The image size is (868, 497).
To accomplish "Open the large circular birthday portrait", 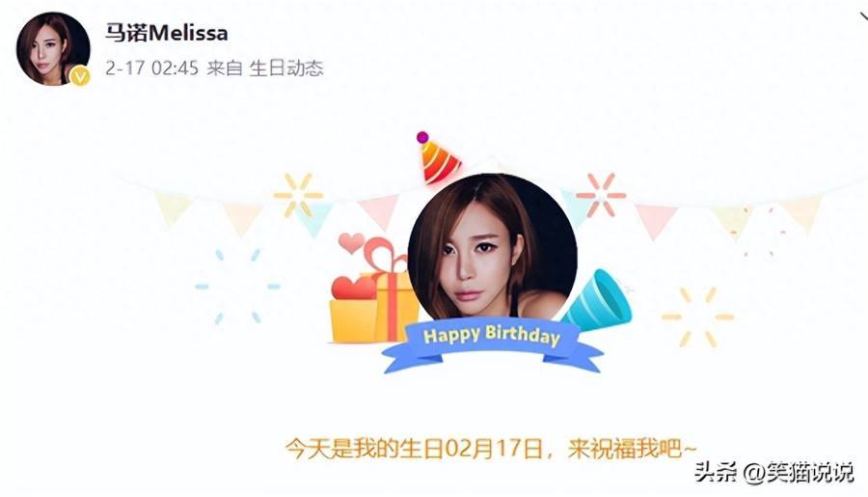I will [492, 251].
